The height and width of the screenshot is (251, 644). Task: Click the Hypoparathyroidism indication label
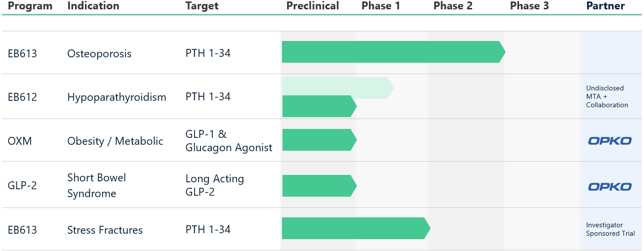(x=117, y=97)
